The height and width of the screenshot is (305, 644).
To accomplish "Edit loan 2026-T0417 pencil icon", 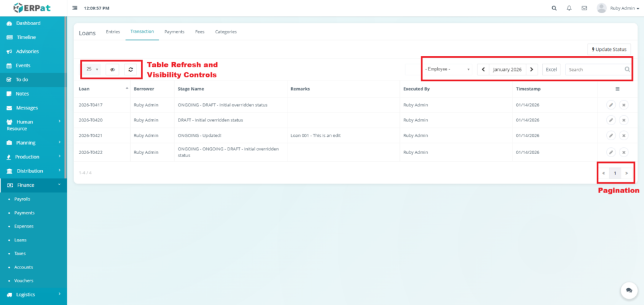I will click(611, 104).
